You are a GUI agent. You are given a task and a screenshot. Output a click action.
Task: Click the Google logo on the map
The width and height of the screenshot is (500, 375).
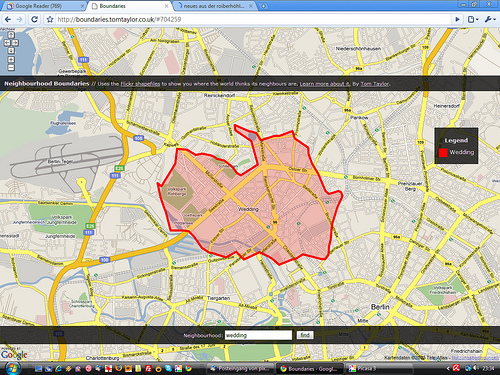[x=14, y=354]
